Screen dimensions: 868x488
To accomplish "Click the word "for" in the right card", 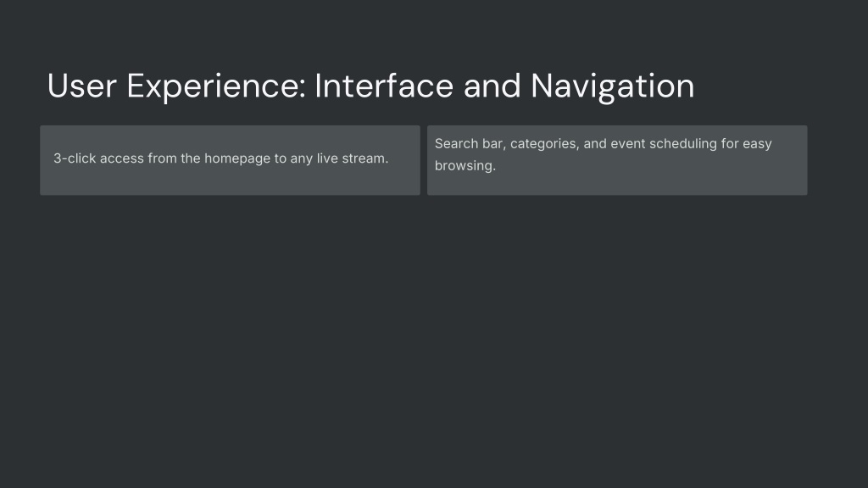I will coord(730,144).
